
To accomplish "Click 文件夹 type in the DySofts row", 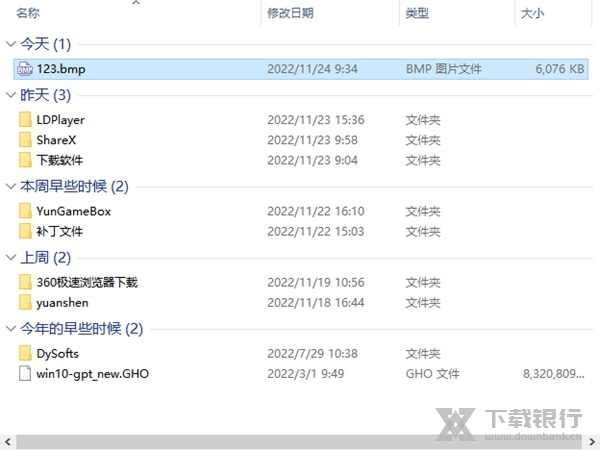I will point(423,354).
